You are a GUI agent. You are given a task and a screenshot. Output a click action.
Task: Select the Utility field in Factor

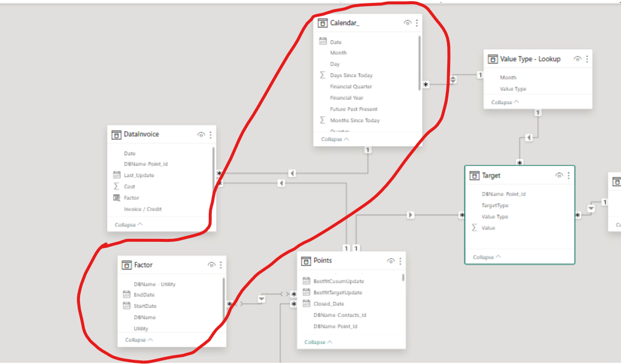141,329
